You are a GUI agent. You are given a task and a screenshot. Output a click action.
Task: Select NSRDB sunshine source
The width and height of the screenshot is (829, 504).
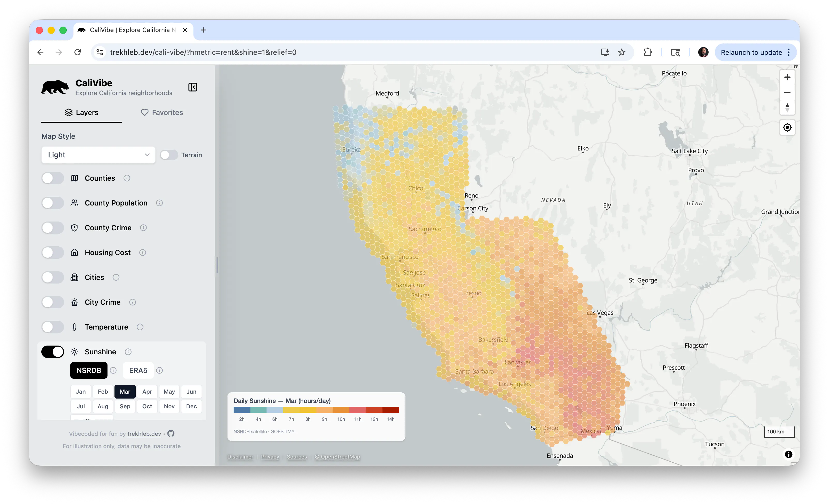point(89,370)
